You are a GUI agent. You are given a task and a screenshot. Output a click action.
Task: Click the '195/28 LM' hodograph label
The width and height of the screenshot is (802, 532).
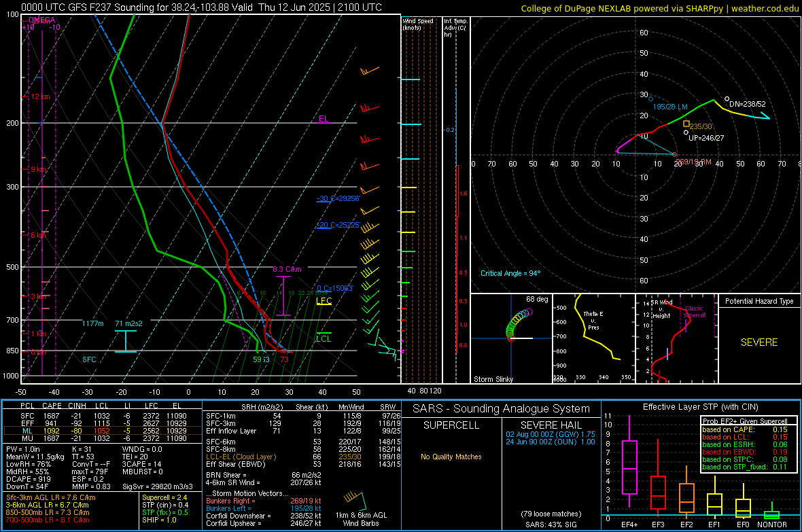tap(670, 107)
